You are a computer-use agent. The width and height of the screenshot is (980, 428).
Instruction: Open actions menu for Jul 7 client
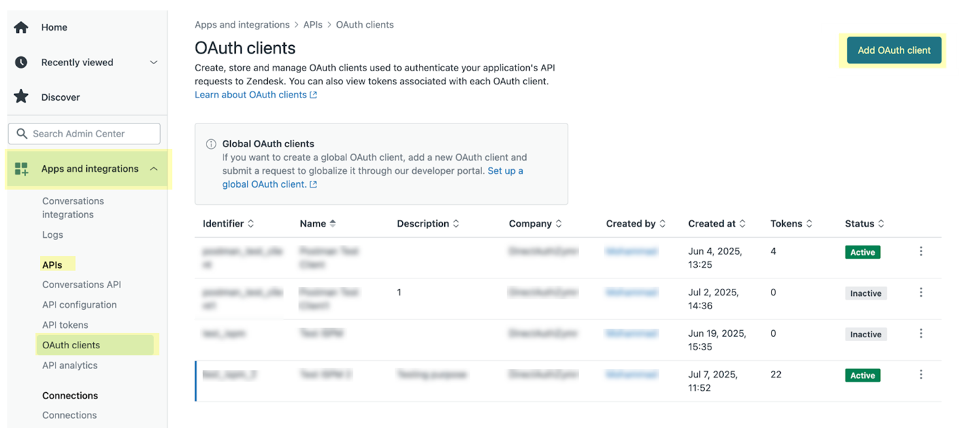point(921,375)
